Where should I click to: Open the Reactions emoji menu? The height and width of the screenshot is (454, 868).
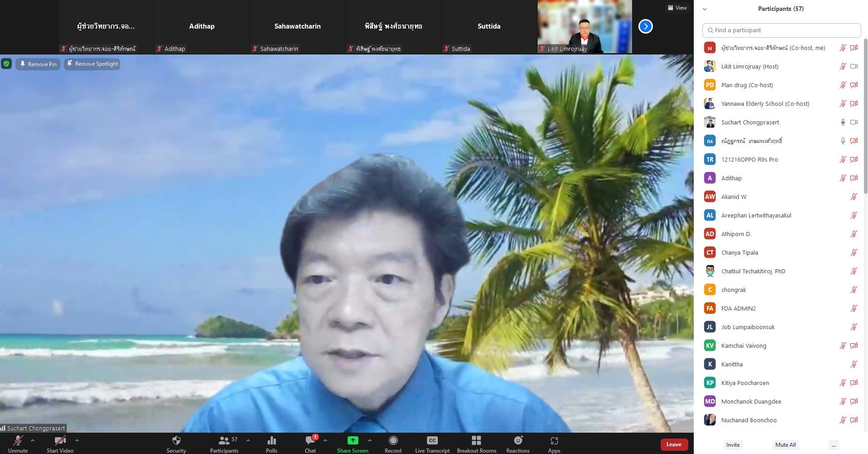pos(518,443)
